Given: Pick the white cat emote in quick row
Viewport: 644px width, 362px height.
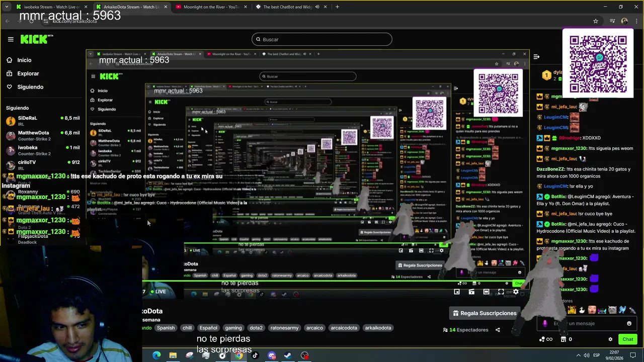Looking at the screenshot, I should point(612,310).
